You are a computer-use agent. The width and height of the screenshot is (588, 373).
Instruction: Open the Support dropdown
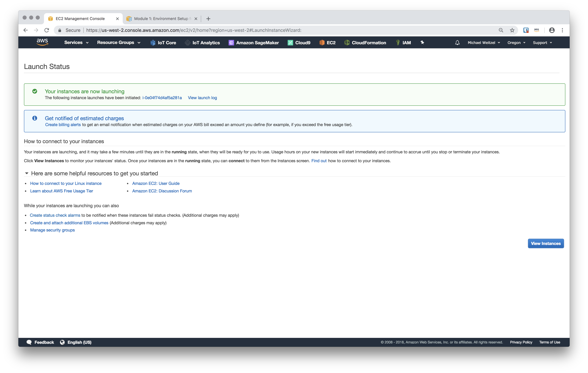542,43
